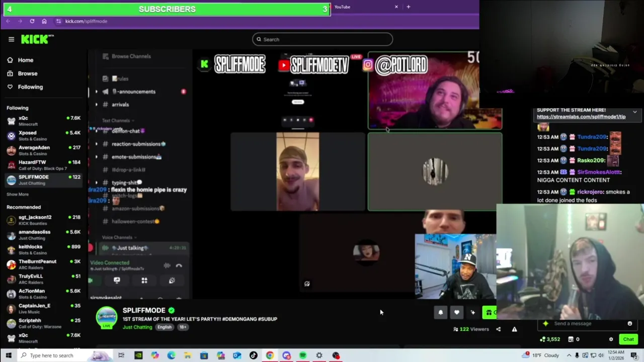Click the browser back arrow
Screen dimensions: 644x362
point(8,21)
